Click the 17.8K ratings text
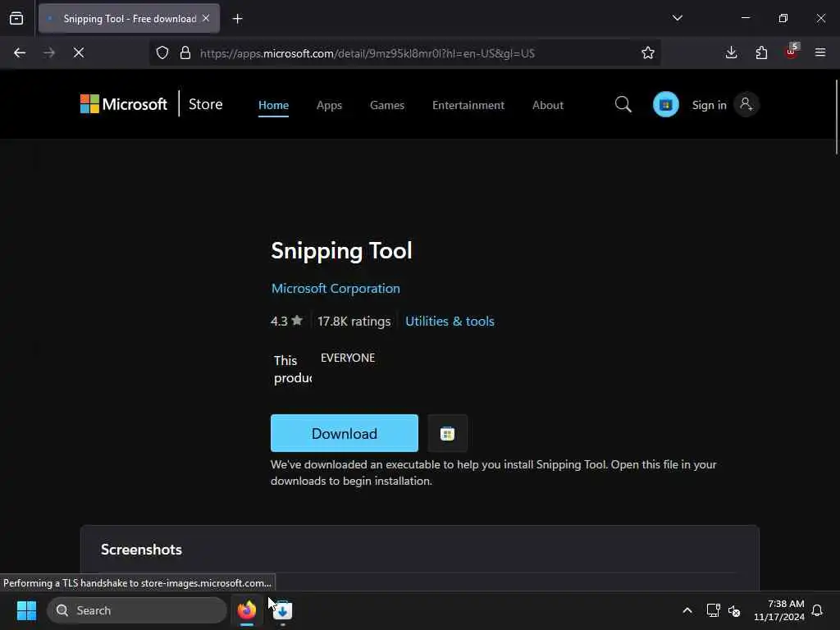This screenshot has width=840, height=630. tap(354, 321)
